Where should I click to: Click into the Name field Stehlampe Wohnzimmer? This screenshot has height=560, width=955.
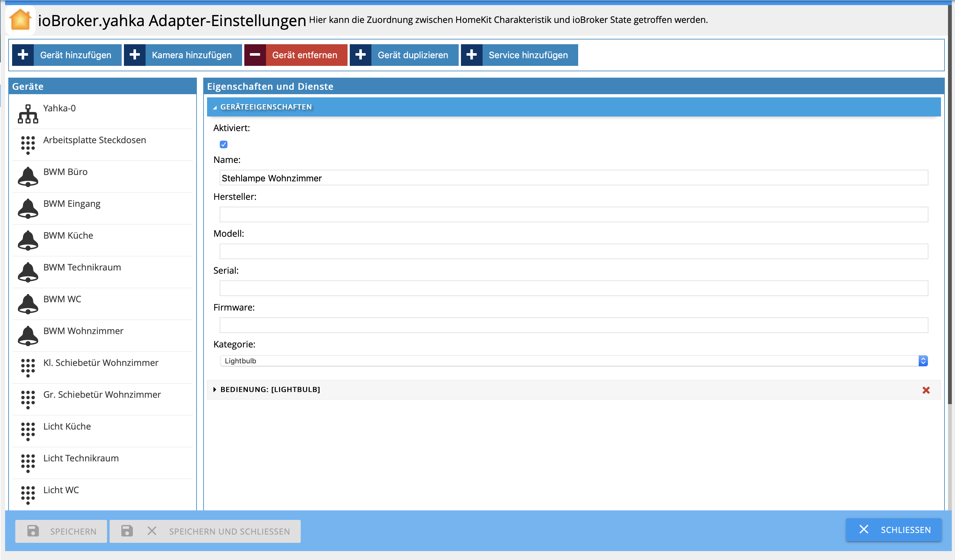[573, 178]
